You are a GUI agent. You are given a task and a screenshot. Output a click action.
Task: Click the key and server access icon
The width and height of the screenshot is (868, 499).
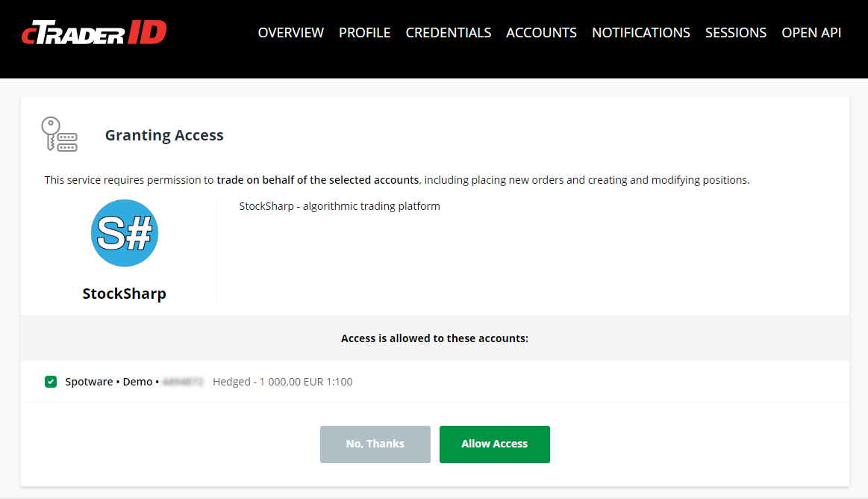click(x=59, y=134)
